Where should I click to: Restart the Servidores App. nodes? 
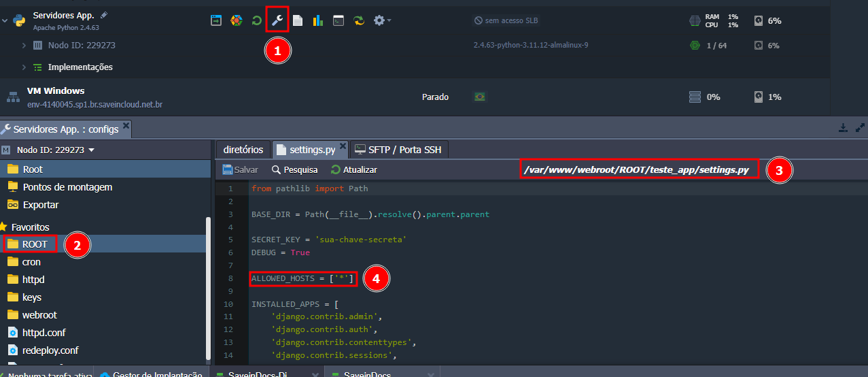[256, 20]
